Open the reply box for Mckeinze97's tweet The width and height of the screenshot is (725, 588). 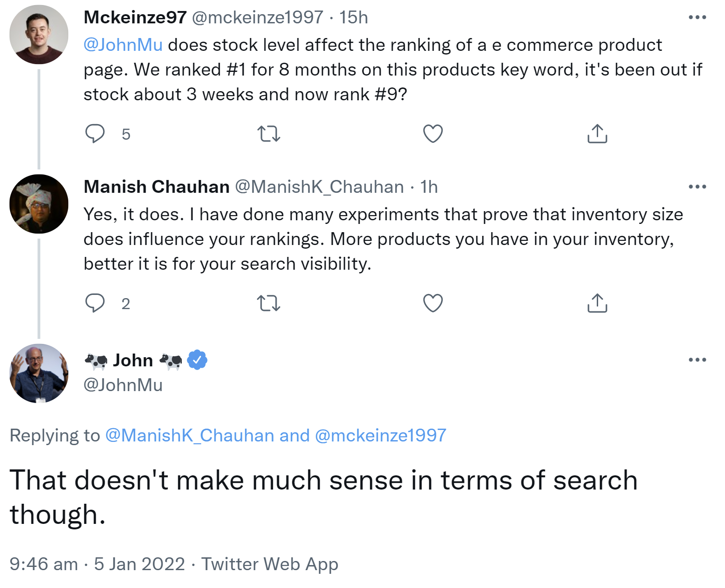[96, 134]
